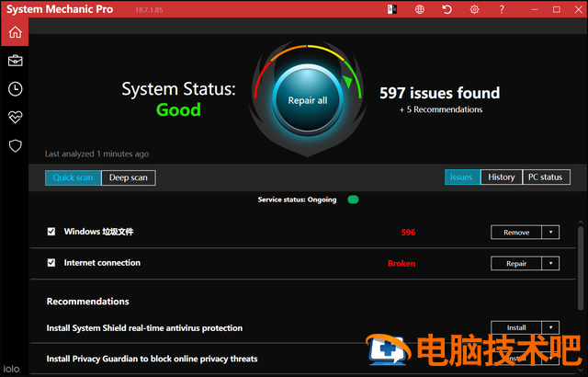Expand the dropdown arrow beside Remove

pos(550,233)
